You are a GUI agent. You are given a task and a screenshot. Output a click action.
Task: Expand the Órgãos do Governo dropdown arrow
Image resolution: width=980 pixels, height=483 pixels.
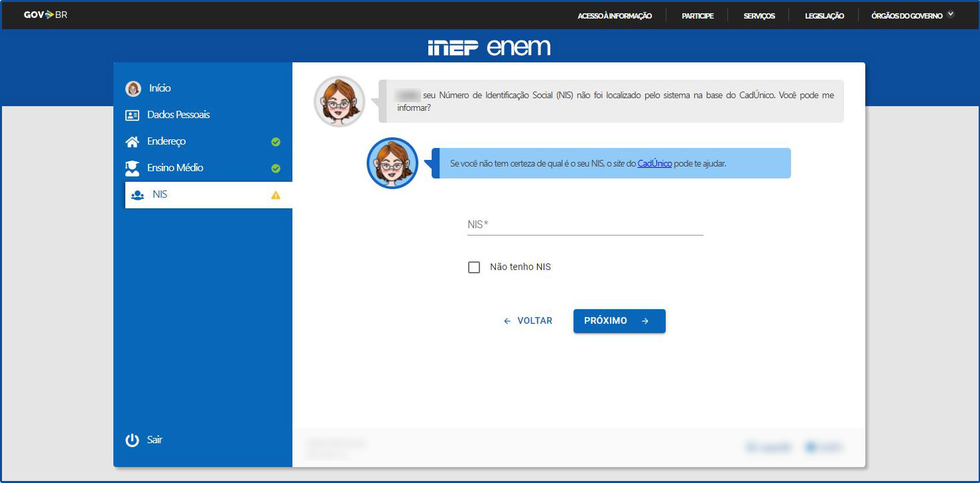pos(951,14)
